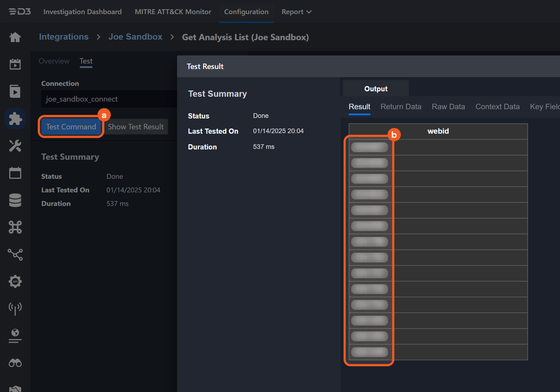The width and height of the screenshot is (560, 392).
Task: Click the API gear icon
Action: (15, 281)
